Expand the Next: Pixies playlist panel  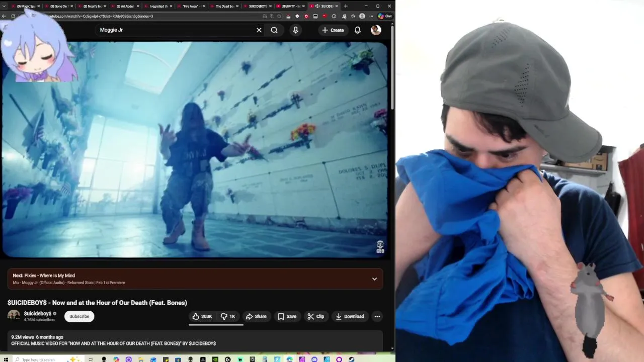374,279
